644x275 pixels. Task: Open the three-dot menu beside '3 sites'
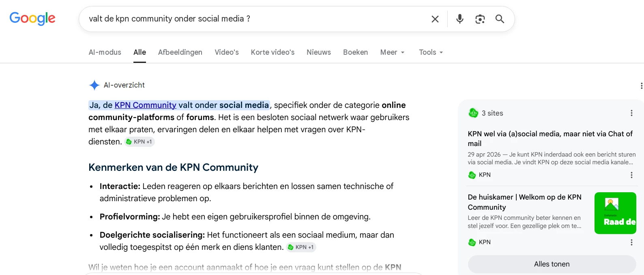point(631,113)
